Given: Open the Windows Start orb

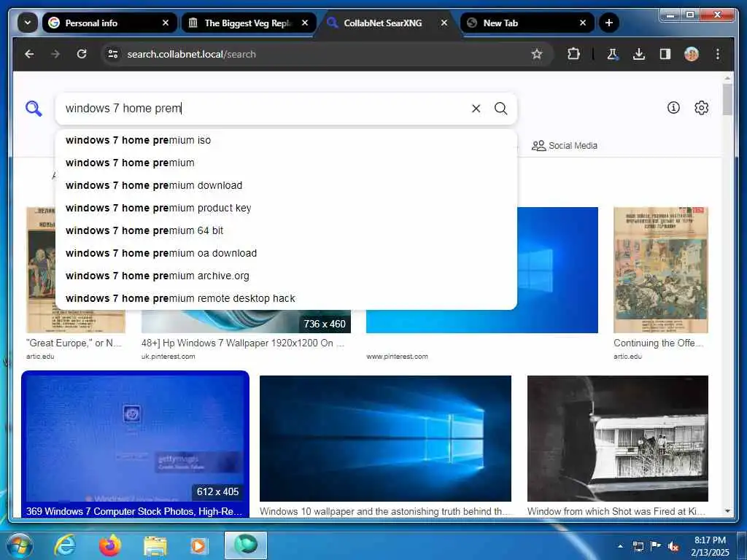Looking at the screenshot, I should pyautogui.click(x=19, y=545).
